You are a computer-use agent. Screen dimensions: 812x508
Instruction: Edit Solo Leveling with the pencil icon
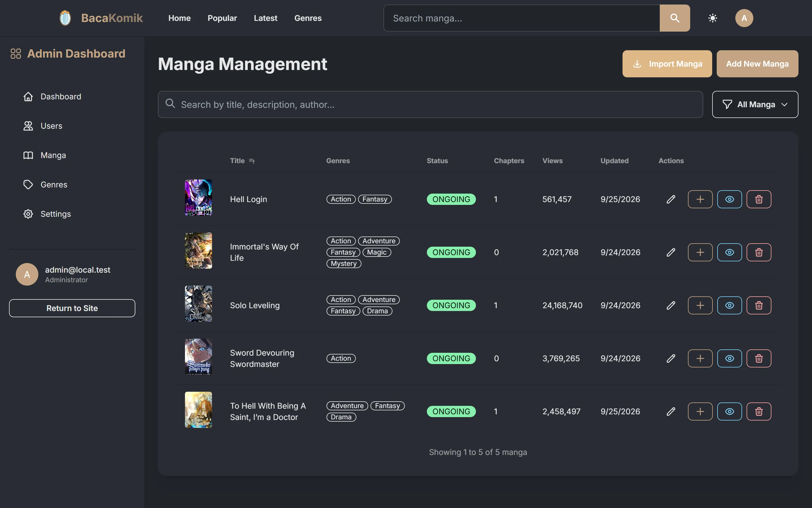coord(671,305)
